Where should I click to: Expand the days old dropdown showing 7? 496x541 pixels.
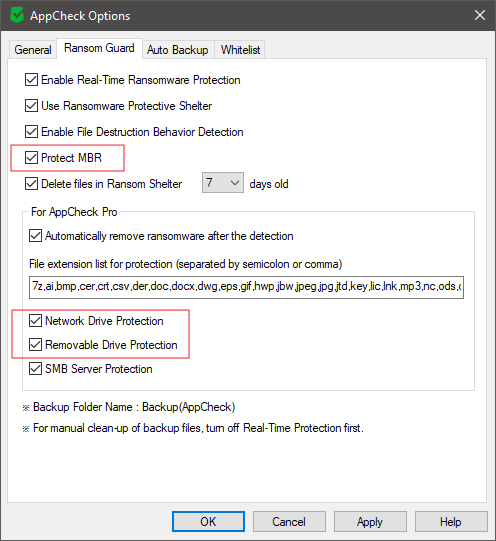[223, 183]
